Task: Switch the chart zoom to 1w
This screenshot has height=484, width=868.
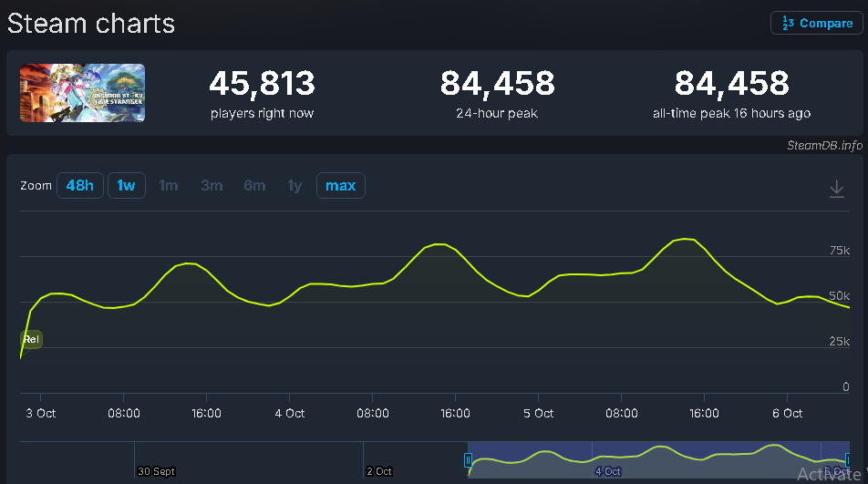Action: [x=126, y=186]
